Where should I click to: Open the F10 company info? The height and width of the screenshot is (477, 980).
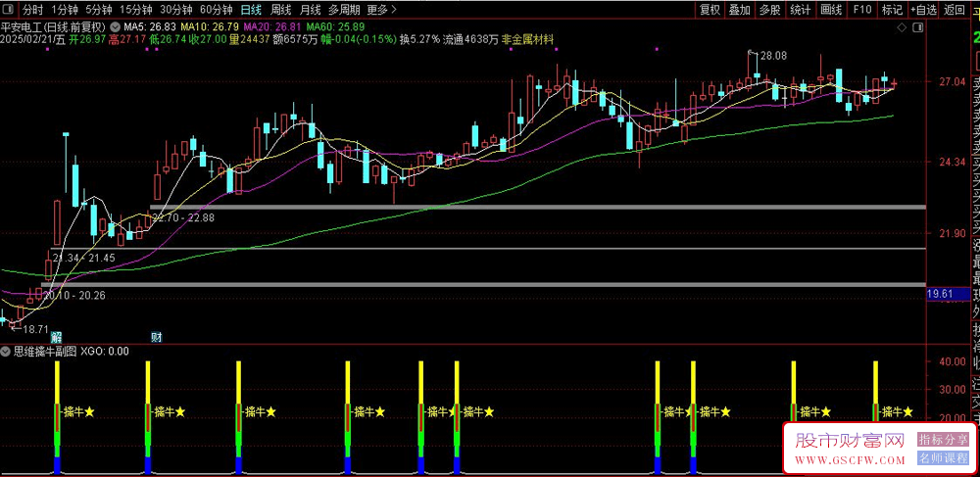pyautogui.click(x=861, y=10)
